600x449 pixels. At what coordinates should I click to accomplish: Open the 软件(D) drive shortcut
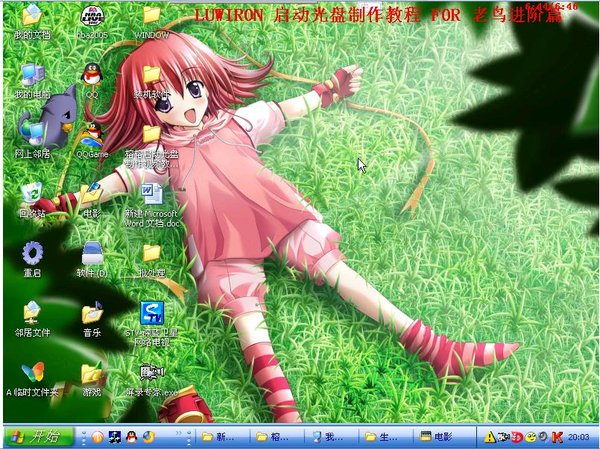click(x=91, y=252)
